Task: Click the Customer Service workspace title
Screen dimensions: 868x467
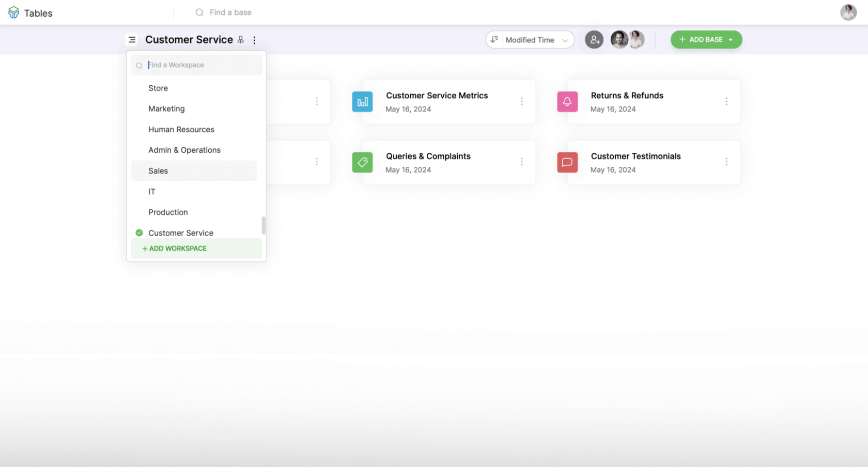Action: click(189, 40)
